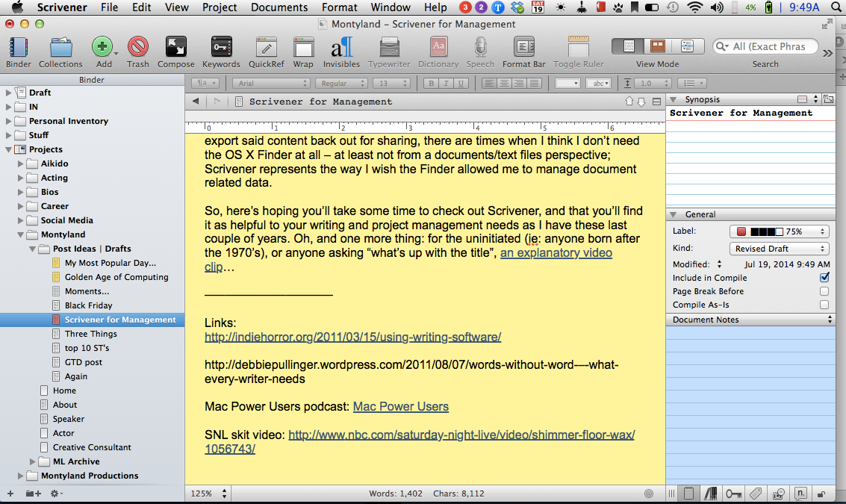Expand the ML Archive folder
This screenshot has height=504, width=846.
(32, 461)
